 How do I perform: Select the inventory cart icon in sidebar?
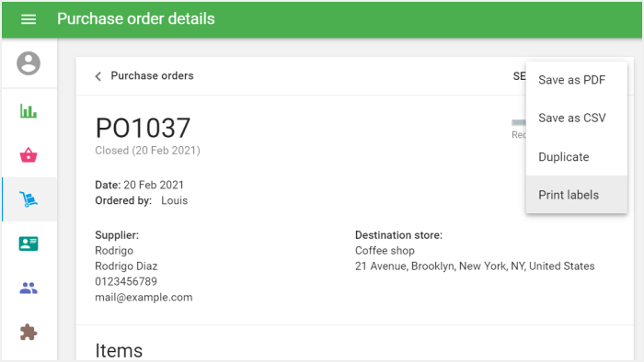click(x=29, y=199)
